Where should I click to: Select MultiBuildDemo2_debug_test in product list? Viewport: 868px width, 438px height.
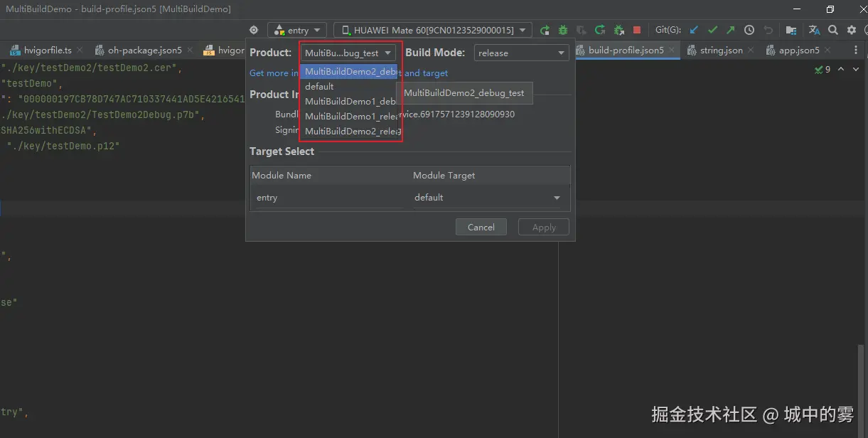tap(348, 71)
